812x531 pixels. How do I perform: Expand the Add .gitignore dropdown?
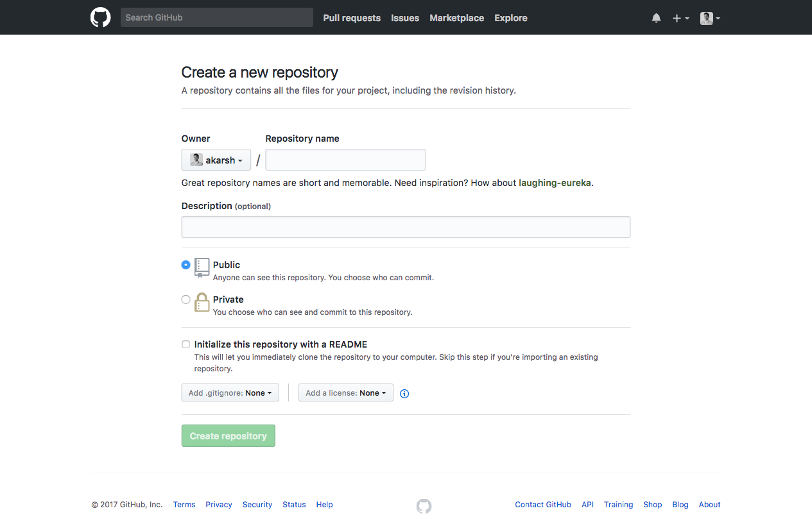[230, 392]
